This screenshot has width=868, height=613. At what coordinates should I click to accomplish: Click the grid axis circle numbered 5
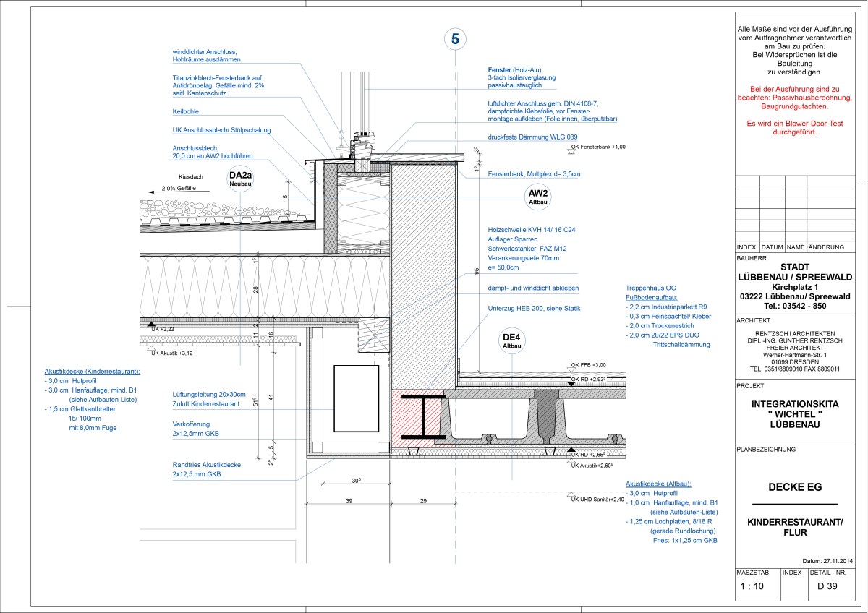(x=455, y=40)
